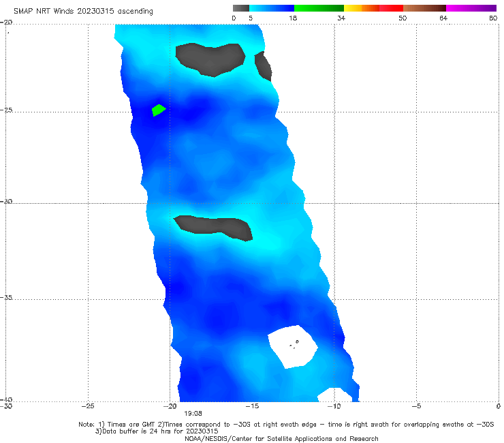
Task: Click the magenta segment of the color bar
Action: (x=471, y=8)
